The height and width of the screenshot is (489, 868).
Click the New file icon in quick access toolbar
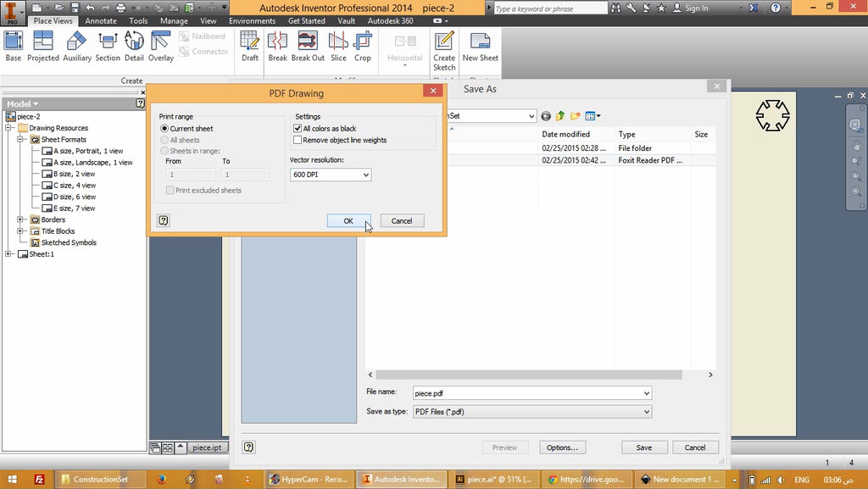(x=36, y=8)
